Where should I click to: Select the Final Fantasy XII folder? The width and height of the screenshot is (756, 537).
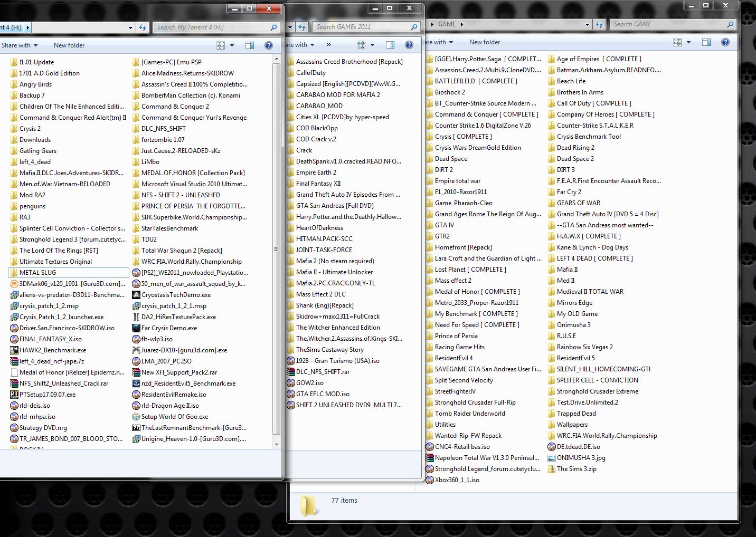[314, 184]
